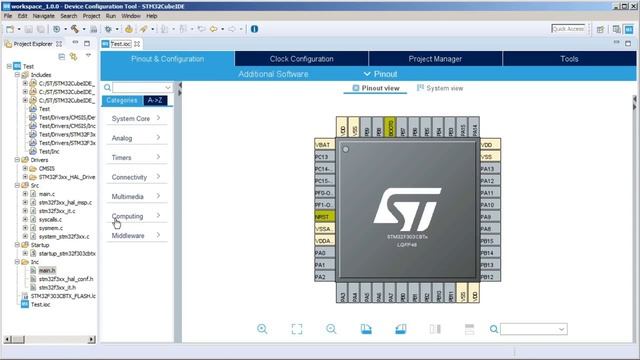
Task: Expand the Middleware category
Action: coord(136,236)
